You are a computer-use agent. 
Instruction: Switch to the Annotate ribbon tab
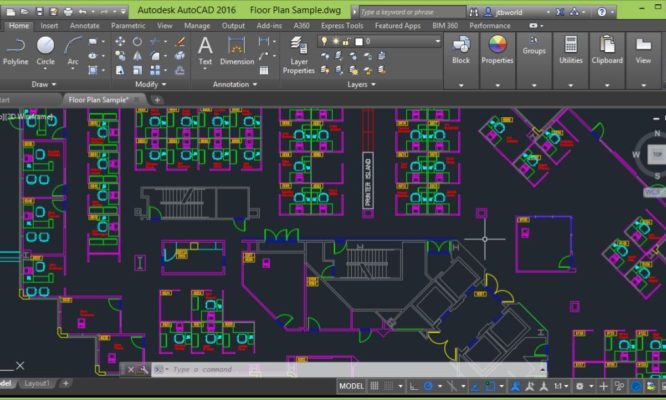click(84, 25)
